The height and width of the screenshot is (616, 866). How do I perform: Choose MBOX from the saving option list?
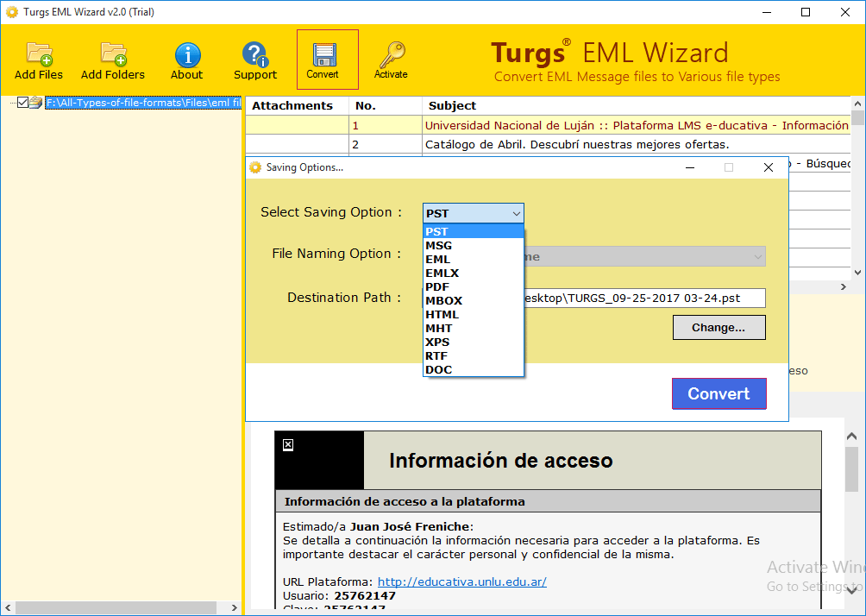(x=474, y=300)
